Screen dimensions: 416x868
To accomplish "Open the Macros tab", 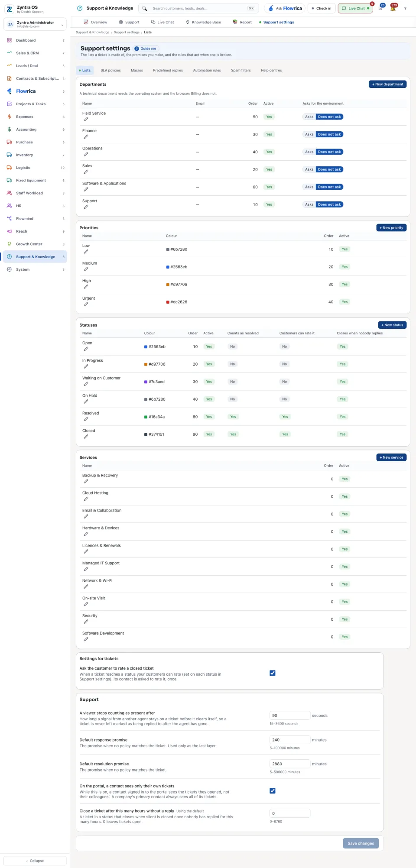I will pos(137,70).
